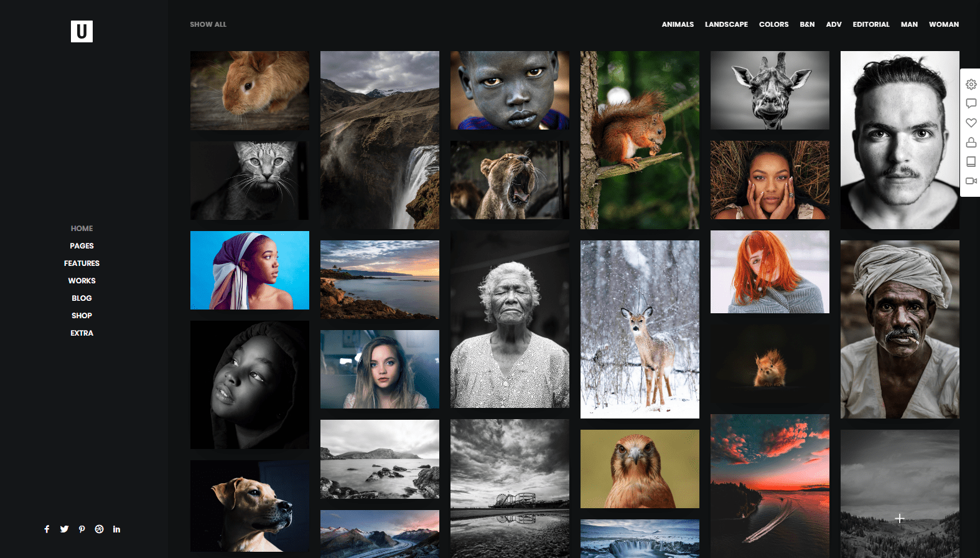Open the PAGES menu item

click(x=82, y=246)
